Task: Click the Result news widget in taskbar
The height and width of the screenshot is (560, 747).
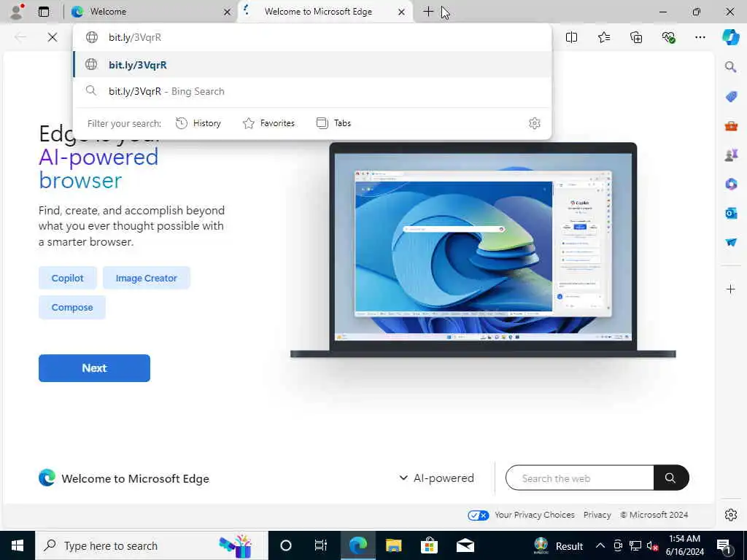Action: pos(558,545)
